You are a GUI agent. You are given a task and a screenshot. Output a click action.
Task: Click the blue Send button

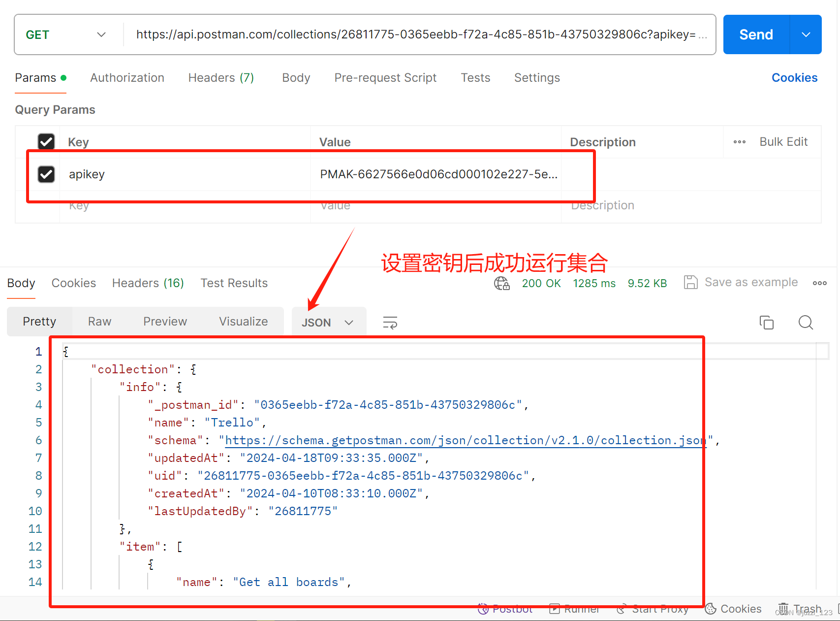tap(756, 34)
